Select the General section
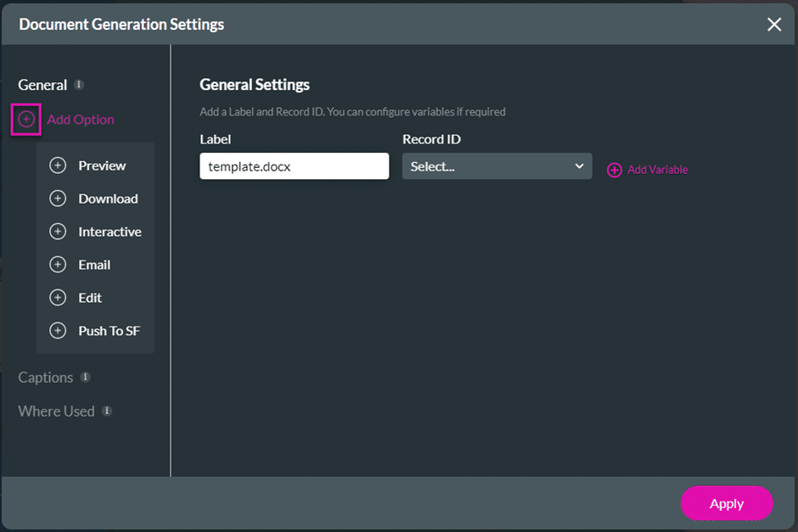 click(x=42, y=85)
